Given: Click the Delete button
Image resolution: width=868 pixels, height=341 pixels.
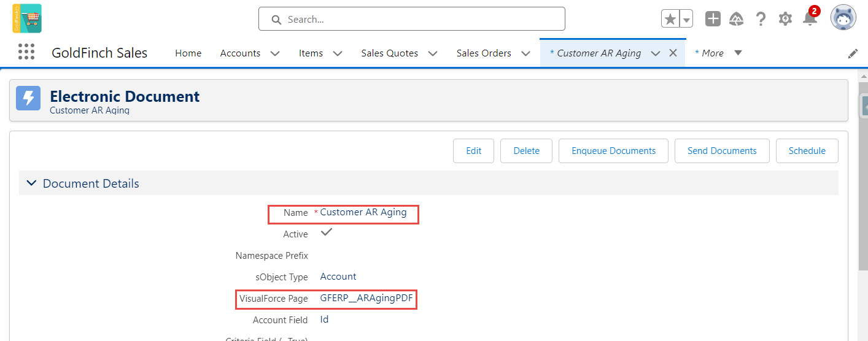Looking at the screenshot, I should click(526, 151).
